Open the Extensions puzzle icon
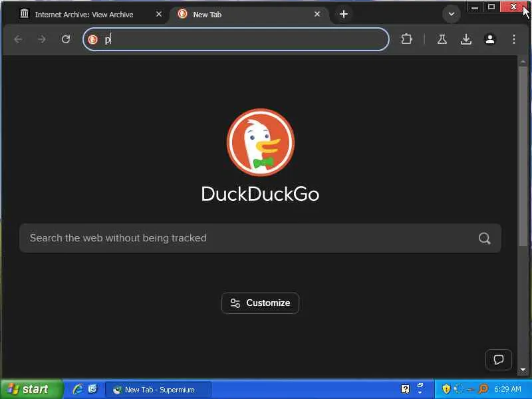 (x=406, y=39)
